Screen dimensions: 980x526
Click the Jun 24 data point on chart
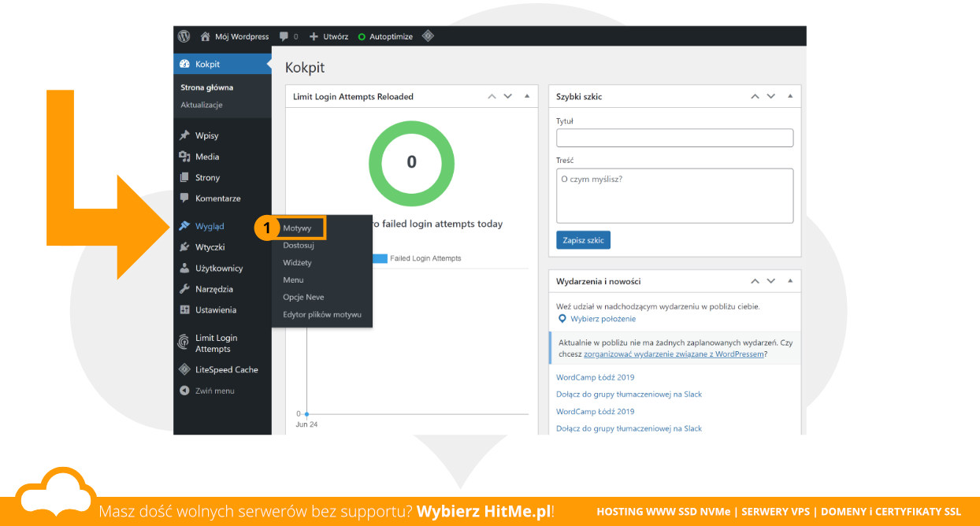pyautogui.click(x=306, y=413)
